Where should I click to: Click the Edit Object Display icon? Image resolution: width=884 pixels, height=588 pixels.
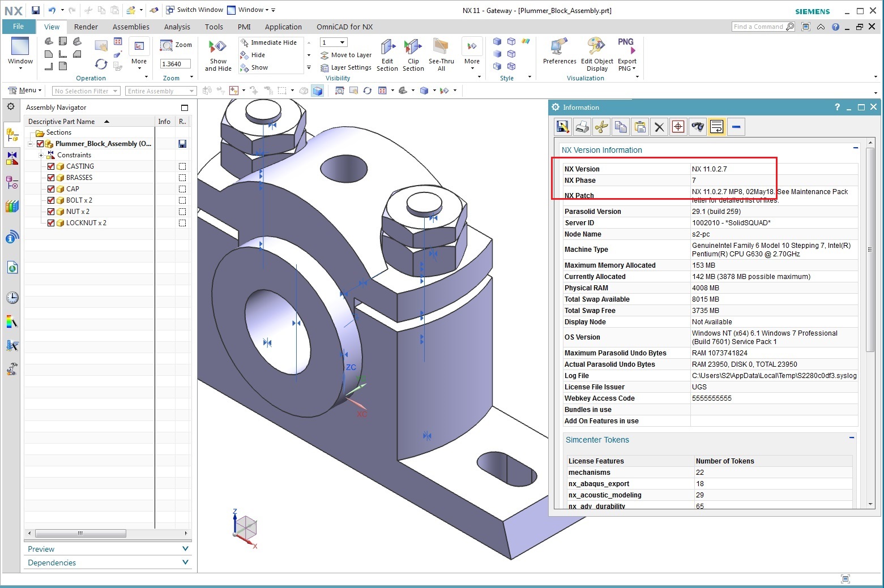click(x=596, y=47)
